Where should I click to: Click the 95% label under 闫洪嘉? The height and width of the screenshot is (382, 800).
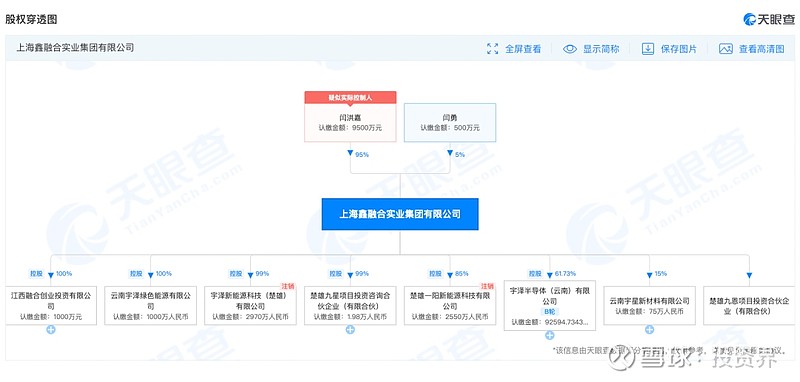(362, 154)
